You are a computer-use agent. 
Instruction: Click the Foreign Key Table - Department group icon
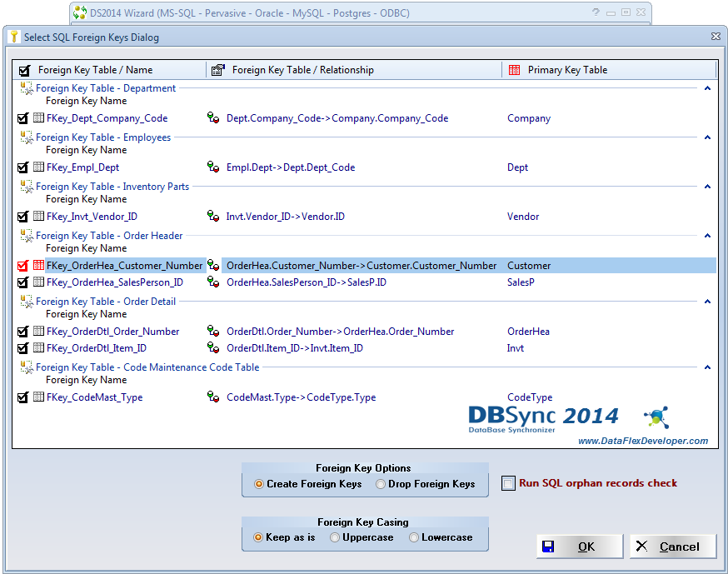(x=26, y=88)
